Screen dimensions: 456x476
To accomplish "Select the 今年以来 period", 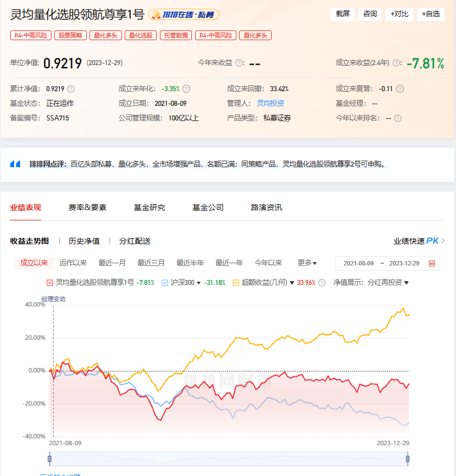I will click(x=268, y=263).
